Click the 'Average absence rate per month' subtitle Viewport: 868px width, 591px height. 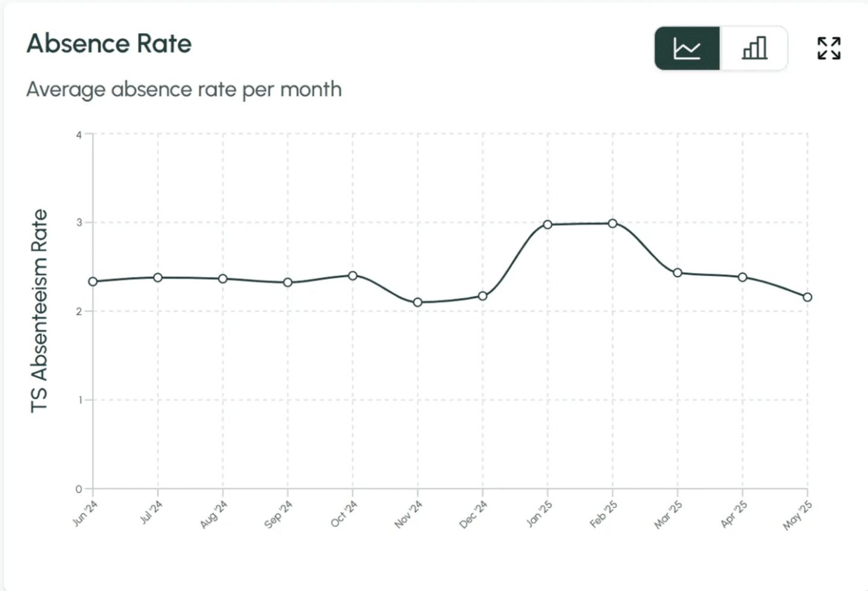(184, 89)
